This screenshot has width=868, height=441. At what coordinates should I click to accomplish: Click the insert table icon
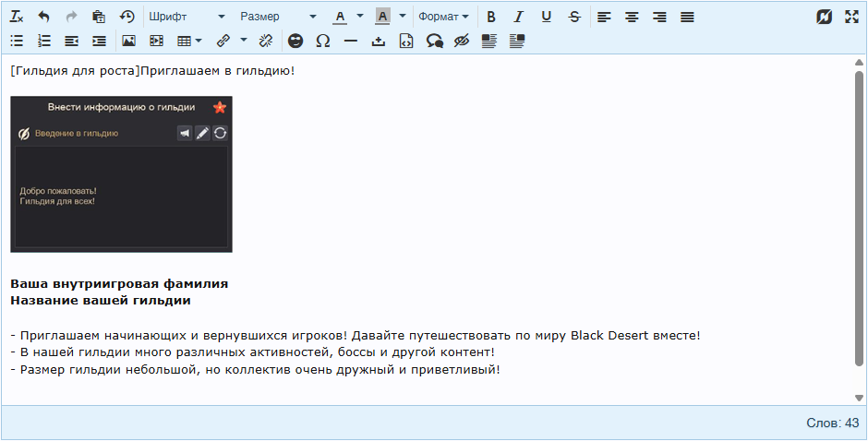tap(184, 41)
